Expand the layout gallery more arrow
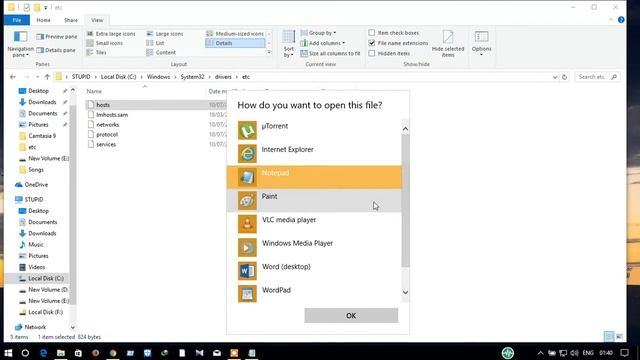The image size is (640, 360). [x=269, y=52]
